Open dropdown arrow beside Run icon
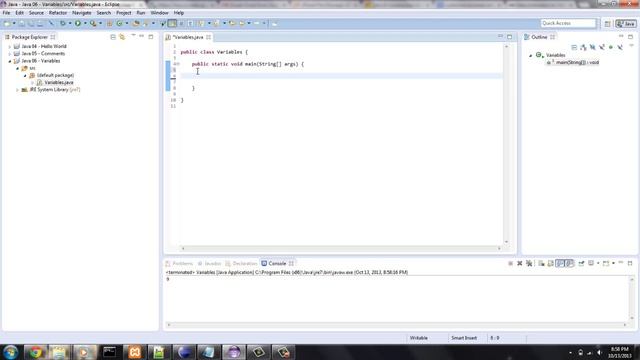The width and height of the screenshot is (640, 360). 85,24
